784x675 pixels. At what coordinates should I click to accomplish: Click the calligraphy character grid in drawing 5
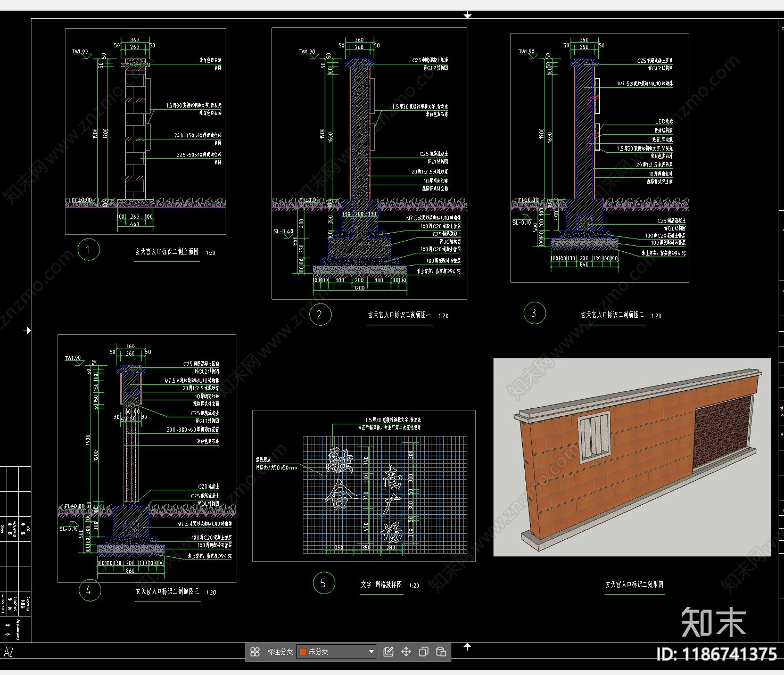coord(385,495)
